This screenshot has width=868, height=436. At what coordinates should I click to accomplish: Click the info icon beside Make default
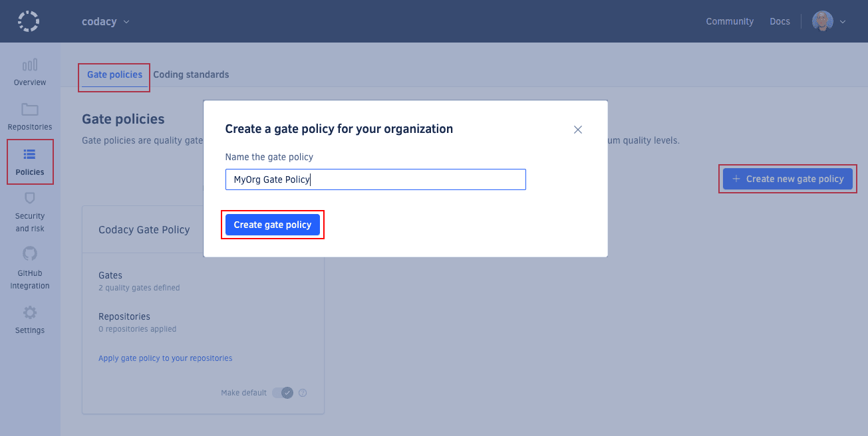pyautogui.click(x=303, y=393)
